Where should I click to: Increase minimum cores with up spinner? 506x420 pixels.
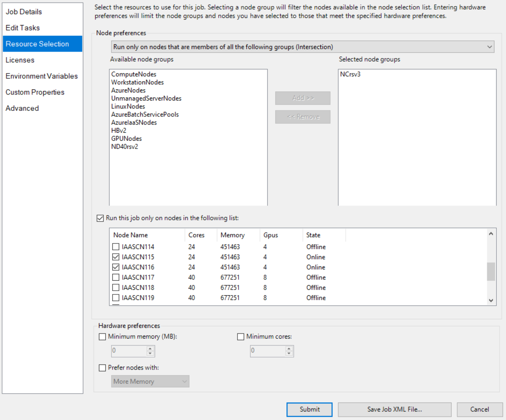tap(289, 348)
